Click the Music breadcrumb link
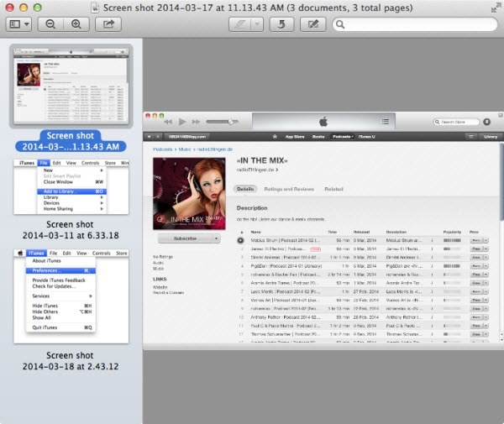The width and height of the screenshot is (504, 424). (x=185, y=149)
